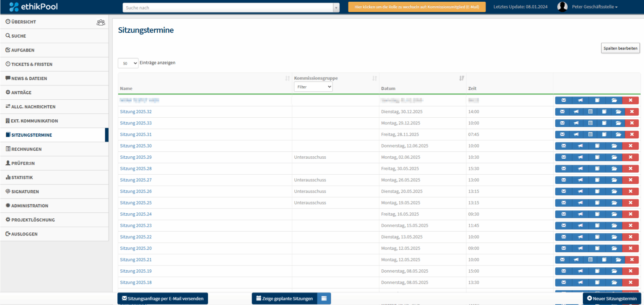
Task: Open the Sitzung 2025.27 link
Action: (135, 180)
